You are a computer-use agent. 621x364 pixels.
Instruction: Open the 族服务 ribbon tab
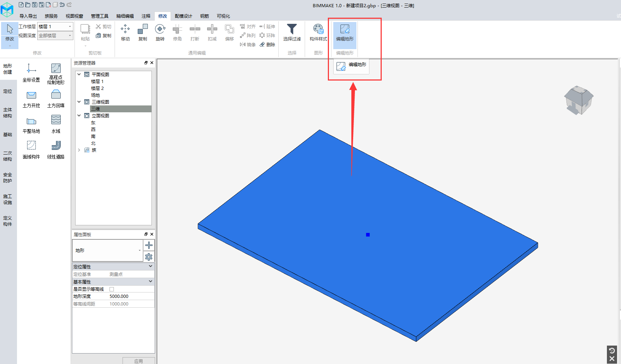click(x=51, y=16)
